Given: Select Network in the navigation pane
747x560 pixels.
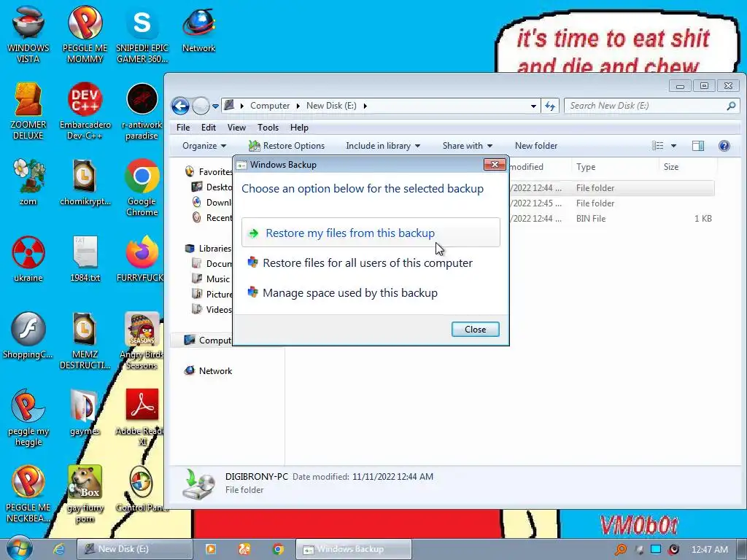Looking at the screenshot, I should click(x=209, y=371).
